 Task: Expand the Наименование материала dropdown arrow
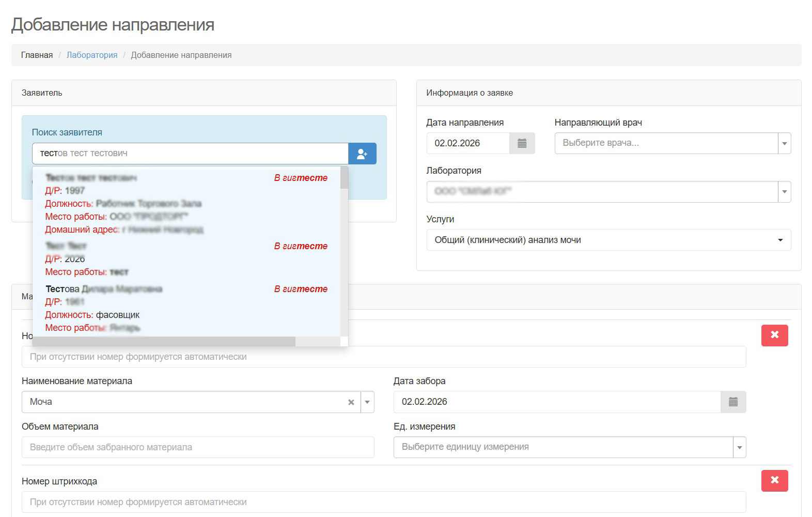click(x=367, y=402)
